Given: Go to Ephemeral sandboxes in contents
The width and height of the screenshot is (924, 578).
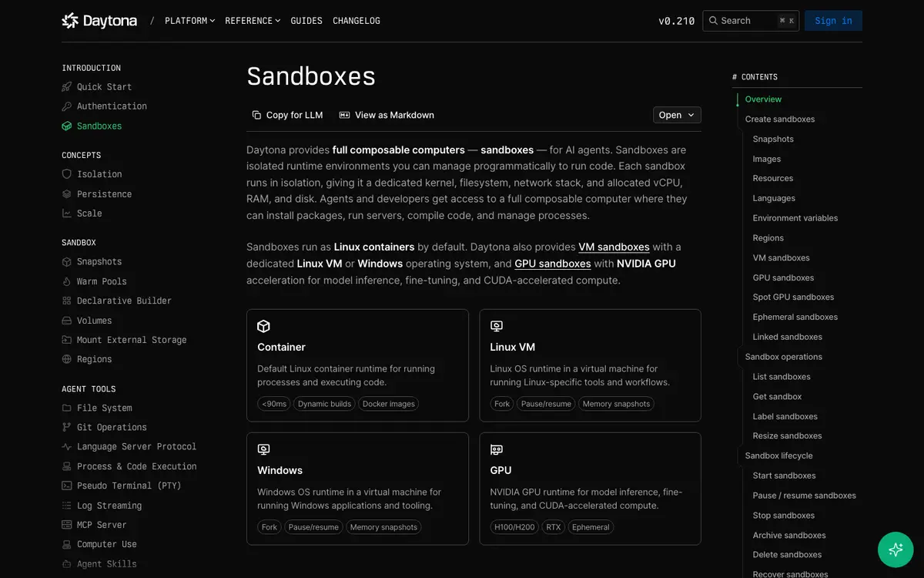Looking at the screenshot, I should pyautogui.click(x=795, y=318).
